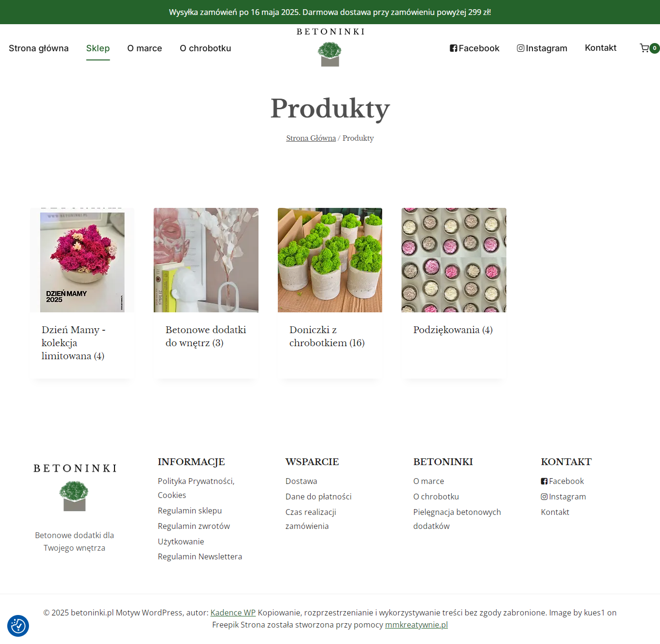Open Regulamin sklepu footer link
This screenshot has height=644, width=660.
click(x=190, y=511)
